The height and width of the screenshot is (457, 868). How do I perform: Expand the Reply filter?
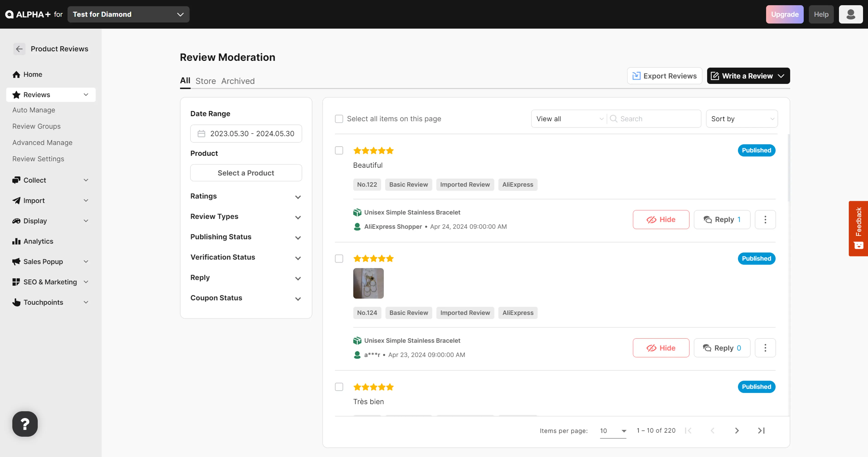coord(246,278)
